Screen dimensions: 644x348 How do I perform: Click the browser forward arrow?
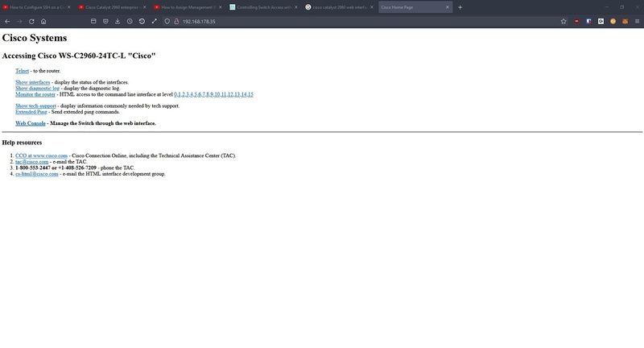(19, 22)
